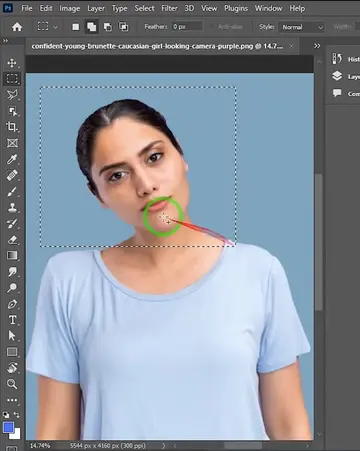Select the Polygonal Lasso tool
This screenshot has height=451, width=360.
click(x=12, y=95)
